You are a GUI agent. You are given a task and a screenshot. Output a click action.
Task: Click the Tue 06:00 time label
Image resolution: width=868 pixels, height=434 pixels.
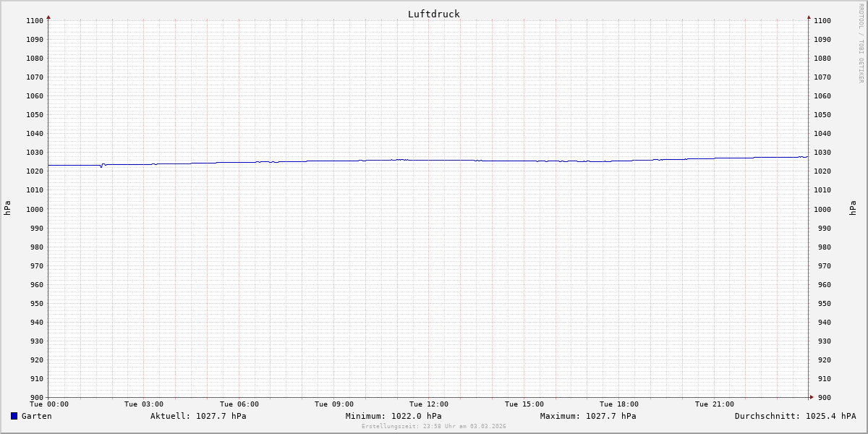[x=239, y=404]
